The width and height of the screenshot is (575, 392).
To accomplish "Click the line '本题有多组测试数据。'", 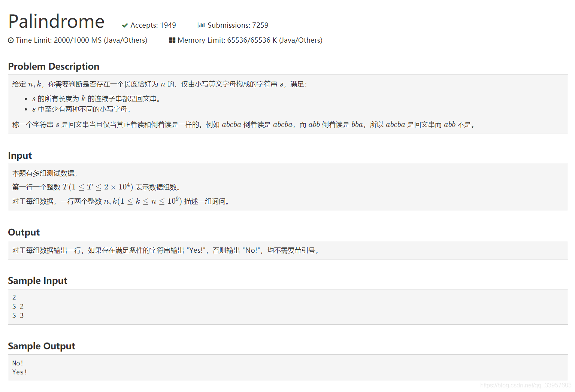I will [45, 173].
